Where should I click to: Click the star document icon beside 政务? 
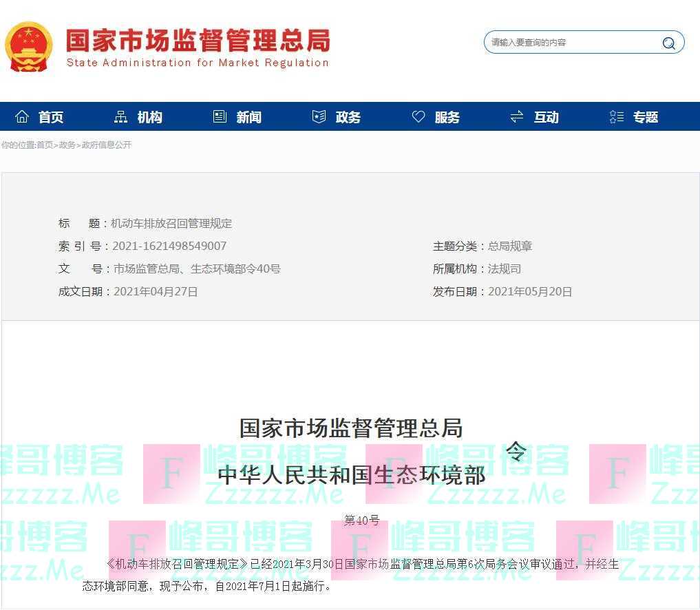click(319, 117)
